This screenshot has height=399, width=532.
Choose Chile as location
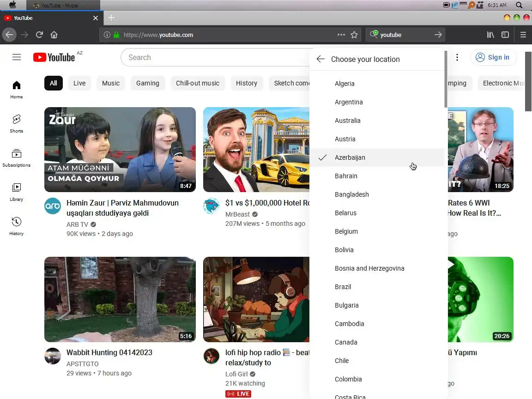(x=377, y=361)
